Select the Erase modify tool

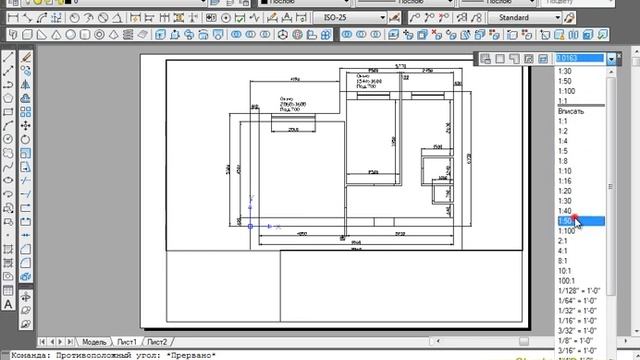pos(26,57)
